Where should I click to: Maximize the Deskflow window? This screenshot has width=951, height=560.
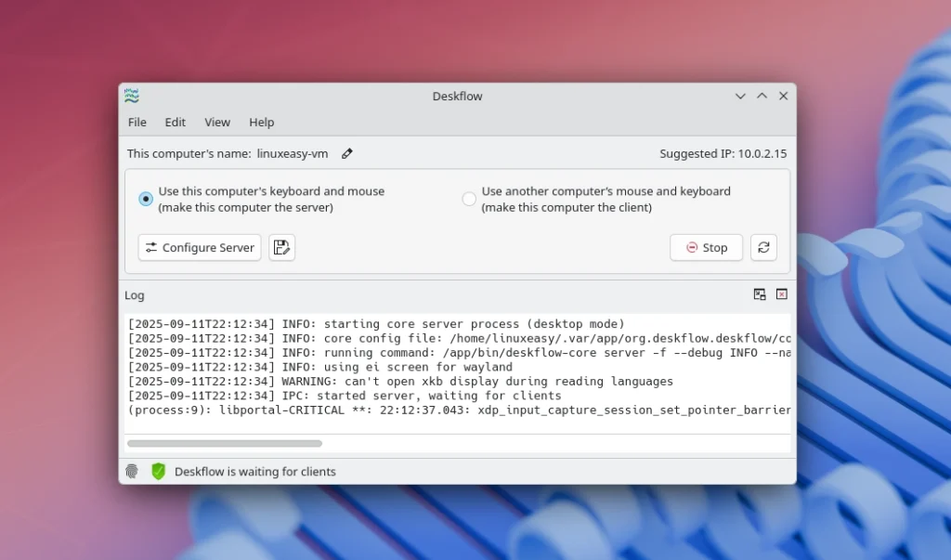coord(762,96)
